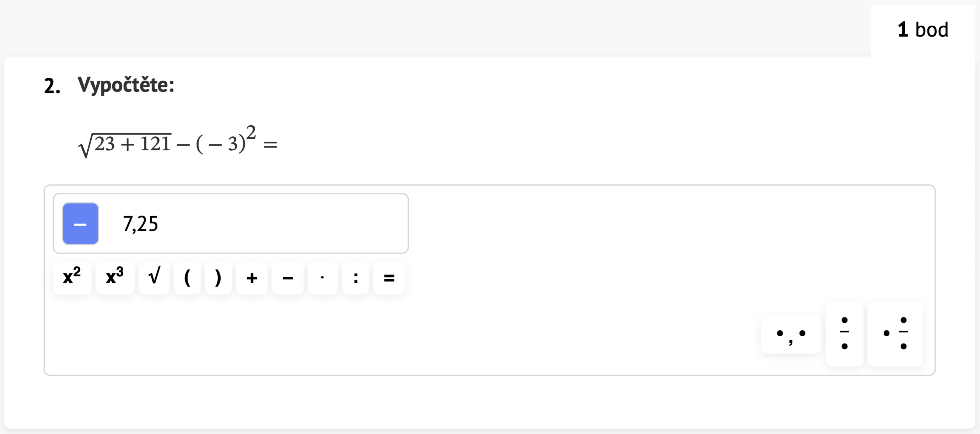Switch answer format to decimal number
The height and width of the screenshot is (434, 980).
click(x=791, y=333)
